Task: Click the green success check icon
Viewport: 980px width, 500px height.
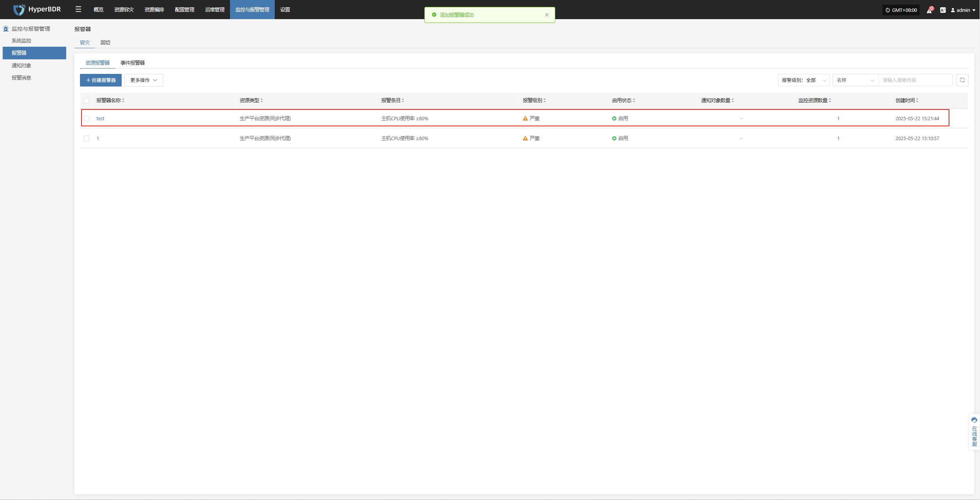Action: point(434,15)
